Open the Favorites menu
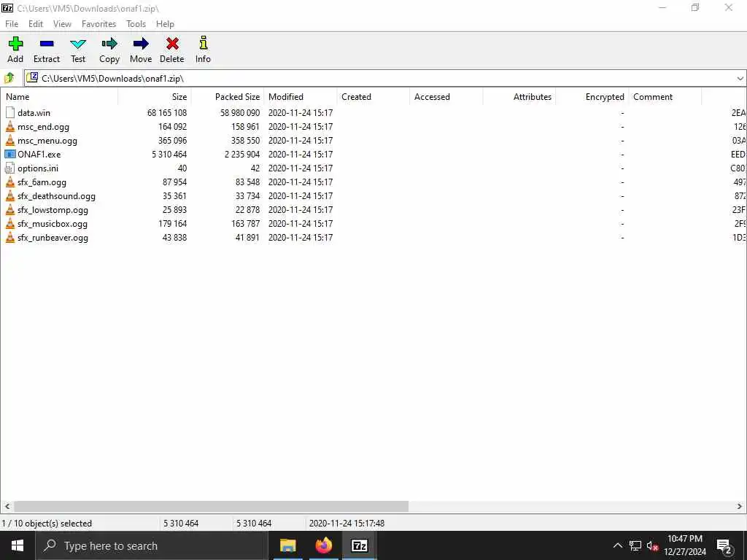 coord(98,24)
